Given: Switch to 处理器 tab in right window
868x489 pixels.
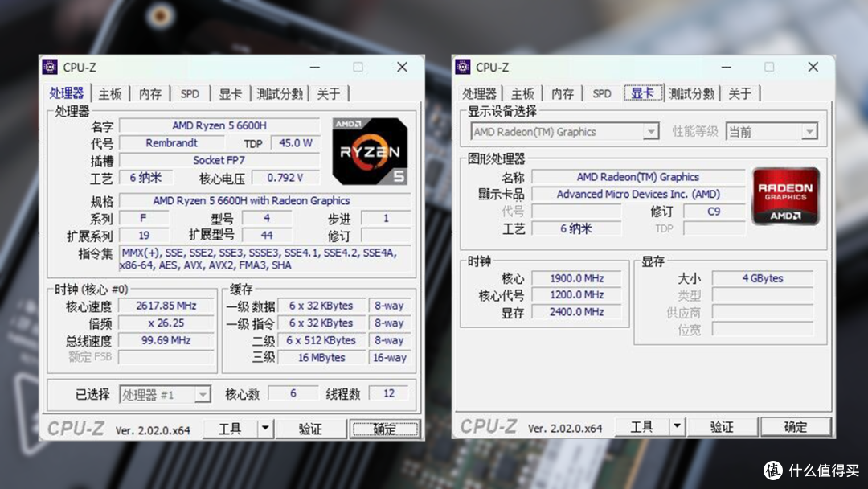Looking at the screenshot, I should click(479, 93).
